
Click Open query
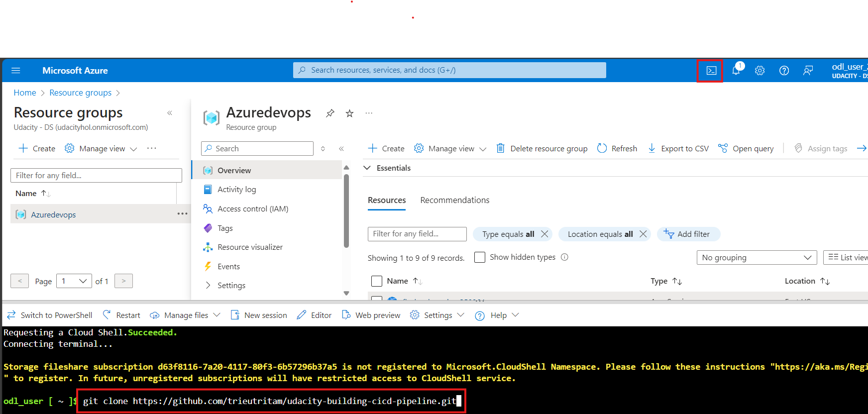pyautogui.click(x=746, y=148)
